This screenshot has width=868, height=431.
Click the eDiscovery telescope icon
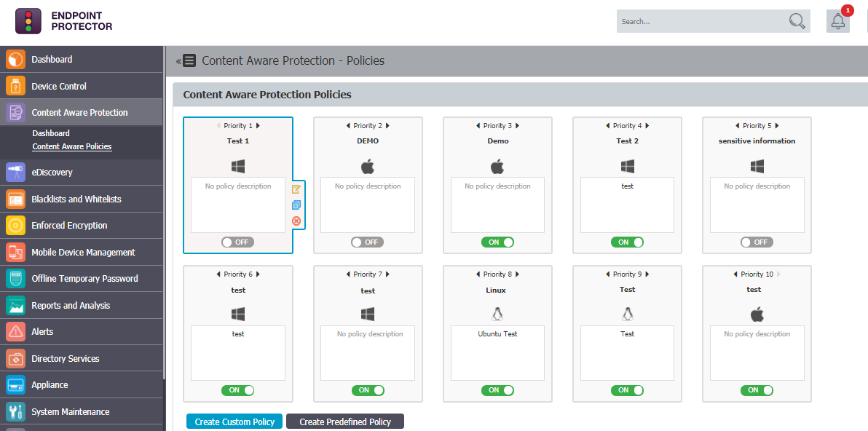pyautogui.click(x=15, y=173)
